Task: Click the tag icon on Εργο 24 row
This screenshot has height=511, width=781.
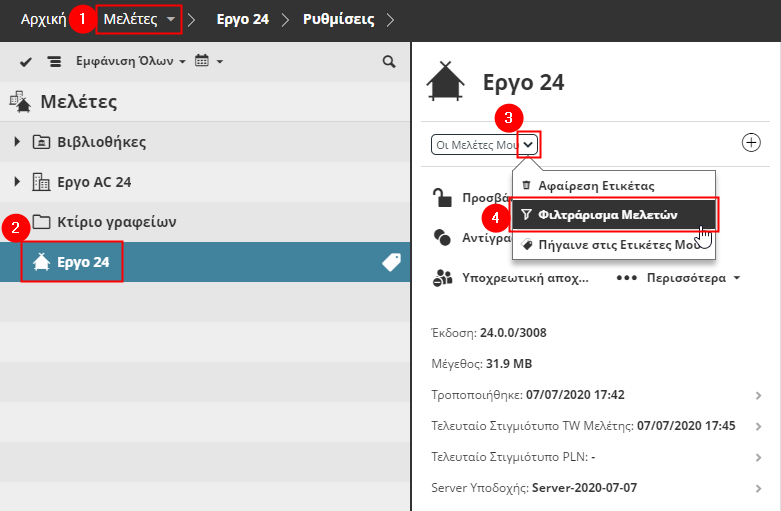Action: [x=391, y=262]
